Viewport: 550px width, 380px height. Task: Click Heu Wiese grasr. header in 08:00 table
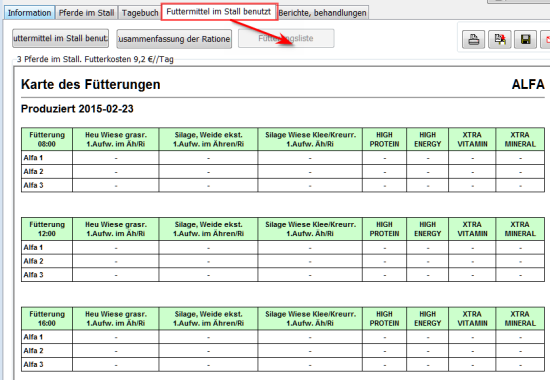(x=116, y=139)
